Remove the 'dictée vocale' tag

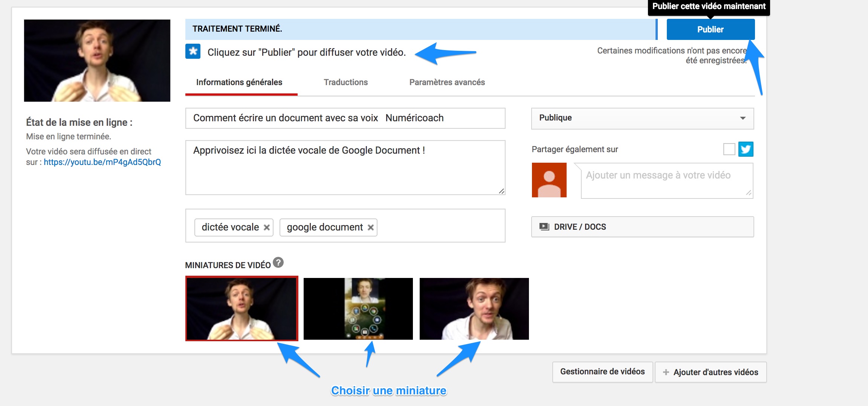tap(267, 227)
